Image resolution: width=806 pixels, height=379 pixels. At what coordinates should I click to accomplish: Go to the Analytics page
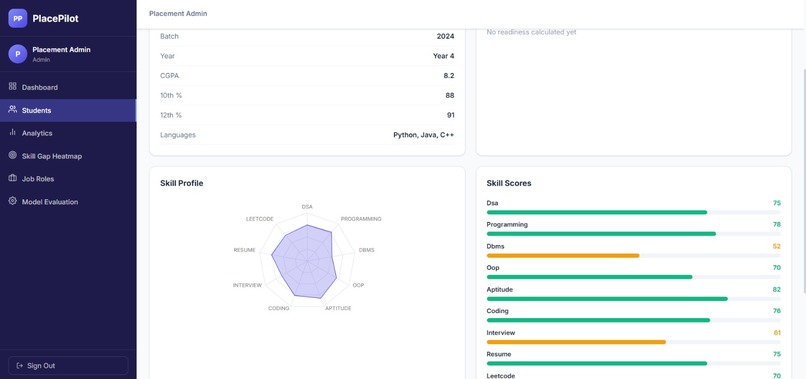tap(68, 133)
